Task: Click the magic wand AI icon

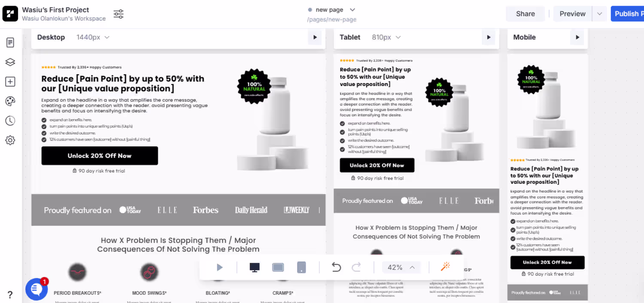Action: (446, 267)
